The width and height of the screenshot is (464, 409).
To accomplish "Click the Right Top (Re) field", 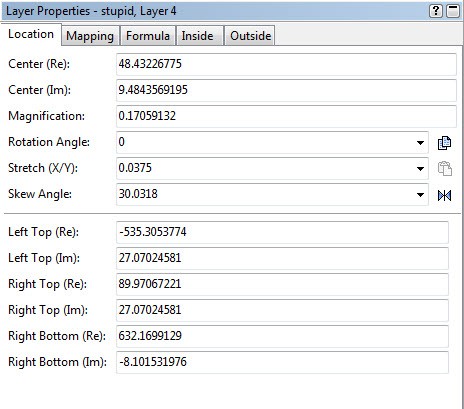I will click(282, 284).
